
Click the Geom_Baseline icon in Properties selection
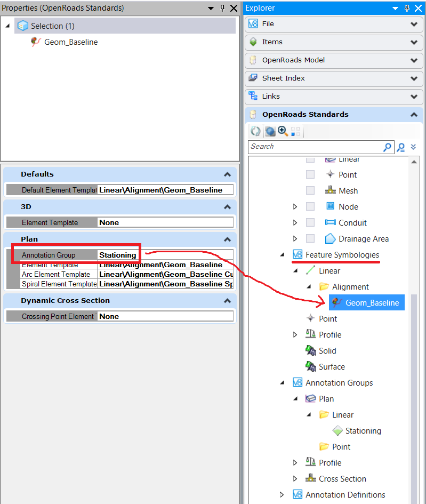click(35, 42)
